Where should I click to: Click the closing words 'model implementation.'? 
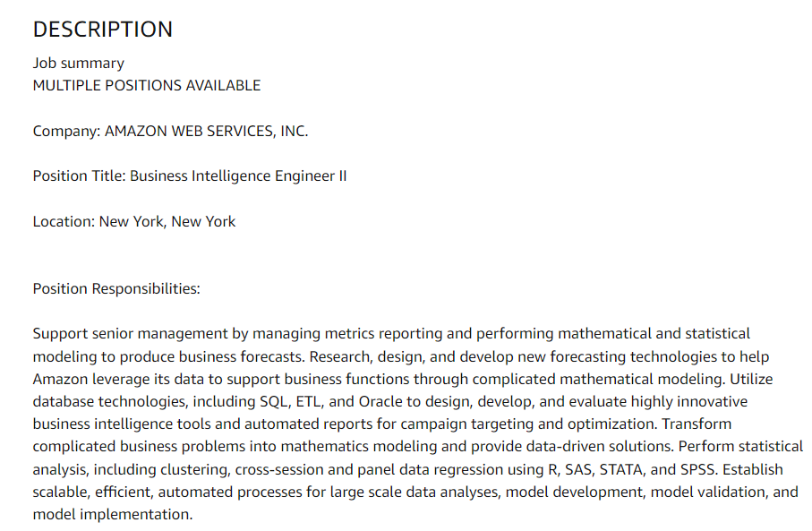(x=113, y=514)
